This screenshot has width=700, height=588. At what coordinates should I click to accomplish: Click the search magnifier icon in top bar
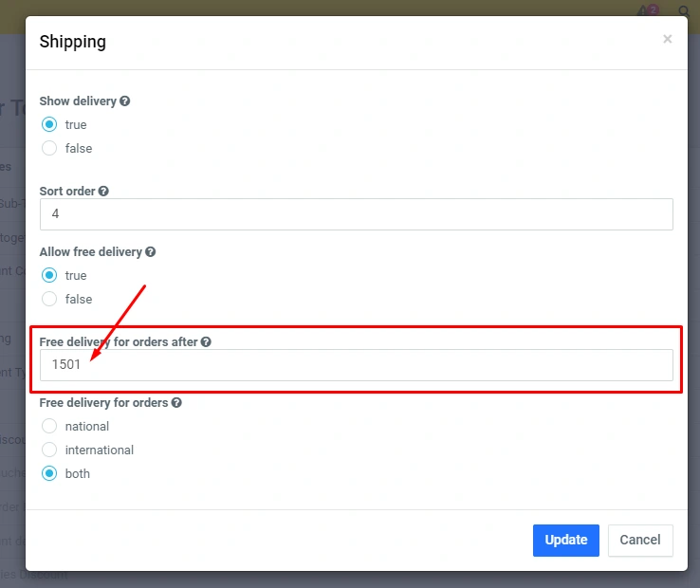click(x=684, y=11)
